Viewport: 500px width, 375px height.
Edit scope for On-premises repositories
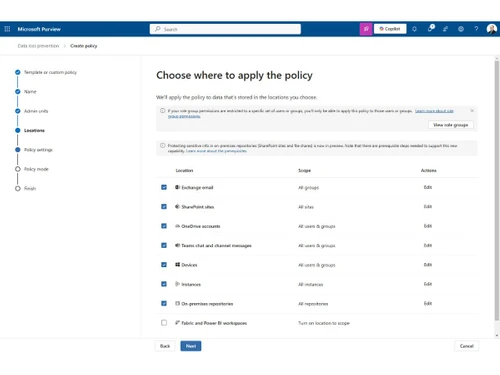pos(428,303)
